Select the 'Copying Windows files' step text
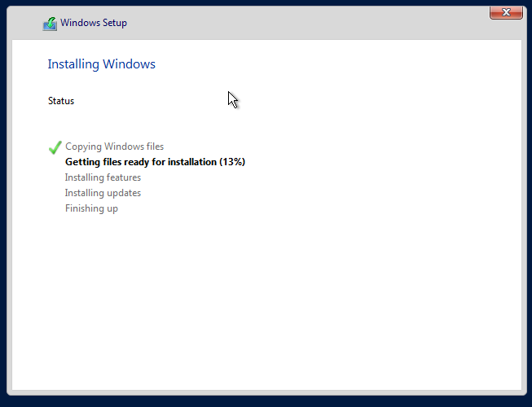532x407 pixels. click(114, 147)
